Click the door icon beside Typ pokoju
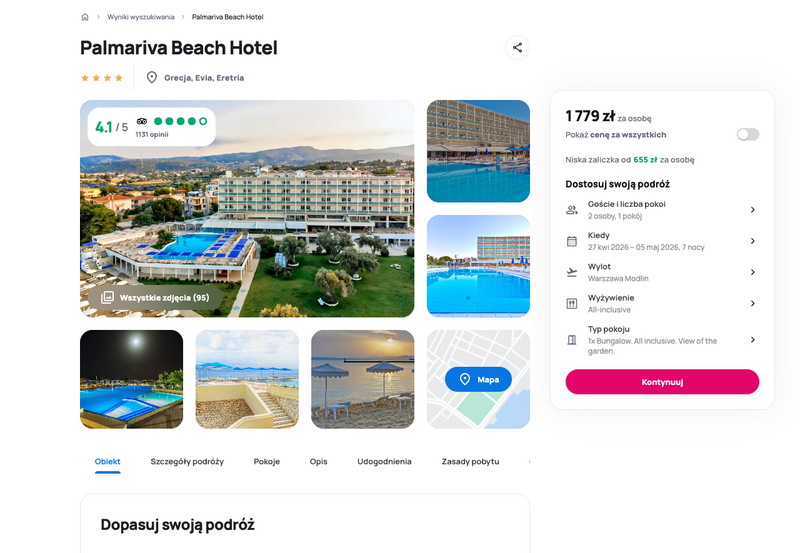 tap(572, 340)
